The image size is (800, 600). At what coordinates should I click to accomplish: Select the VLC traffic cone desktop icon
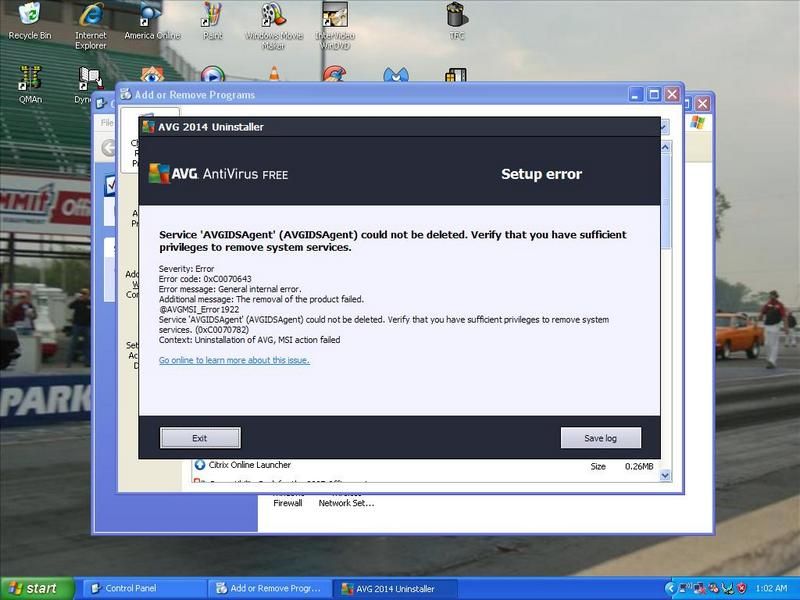coord(274,74)
